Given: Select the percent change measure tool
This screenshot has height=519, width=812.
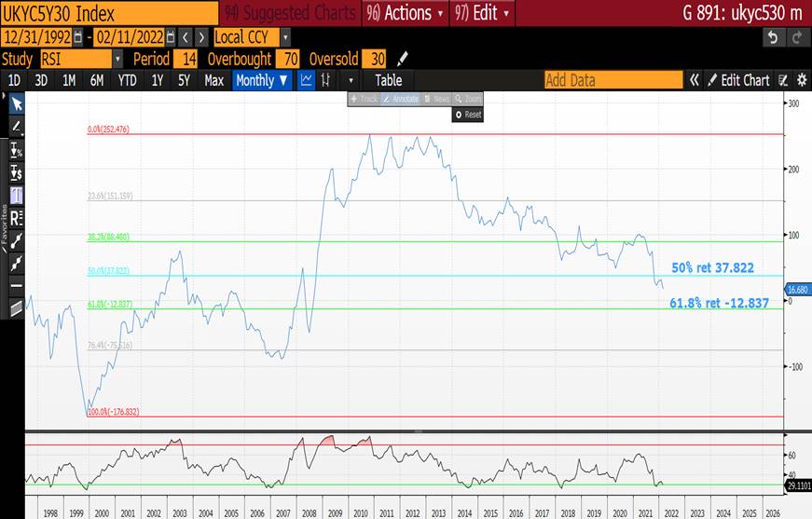Looking at the screenshot, I should click(17, 150).
